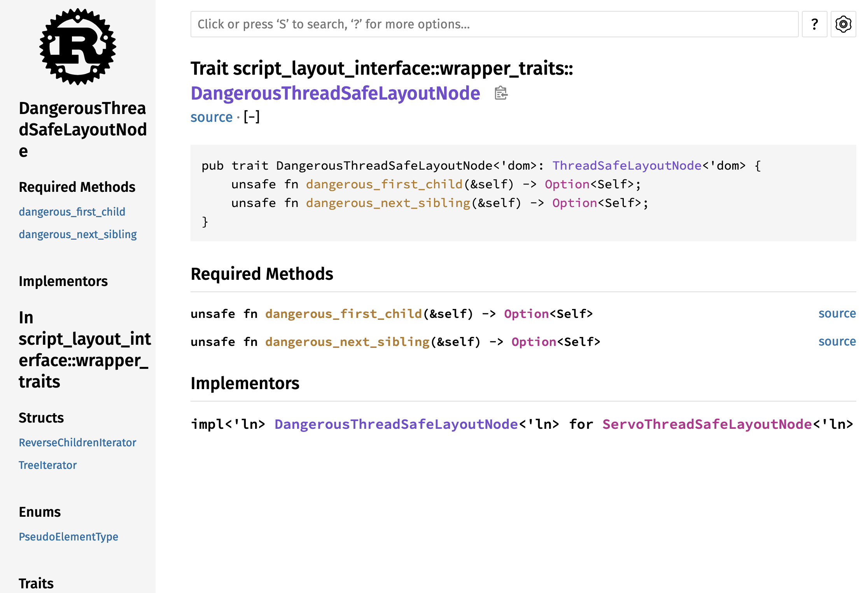Open script_layout_interface::wrapper_traits module in sidebar
868x593 pixels.
coord(84,349)
